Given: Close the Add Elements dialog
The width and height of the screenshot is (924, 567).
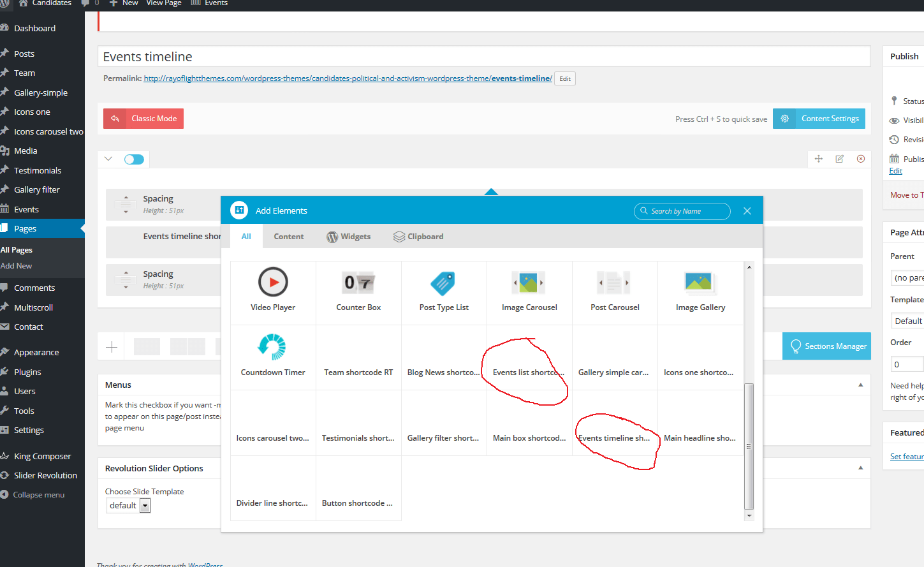Looking at the screenshot, I should (x=747, y=211).
